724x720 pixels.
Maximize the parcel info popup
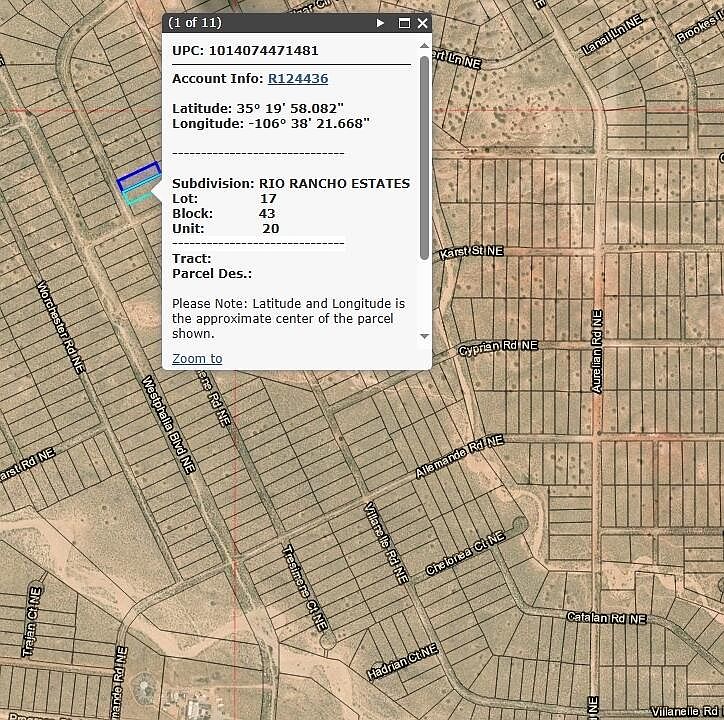[x=405, y=23]
